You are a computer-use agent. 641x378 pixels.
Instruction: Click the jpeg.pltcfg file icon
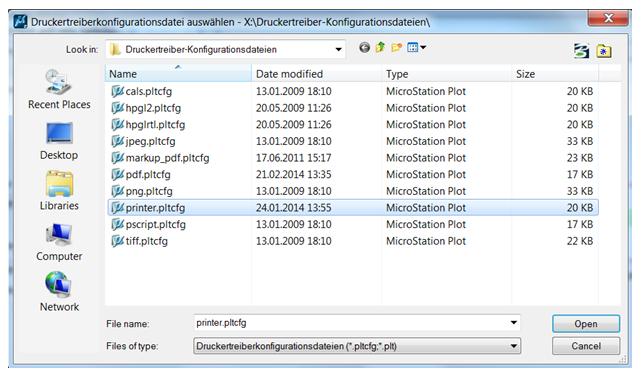[117, 141]
